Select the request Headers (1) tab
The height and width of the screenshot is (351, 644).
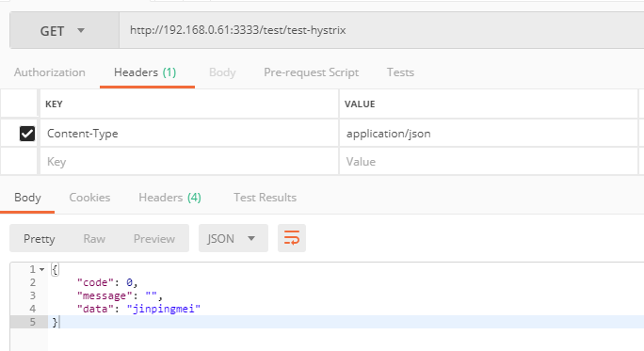pos(145,72)
